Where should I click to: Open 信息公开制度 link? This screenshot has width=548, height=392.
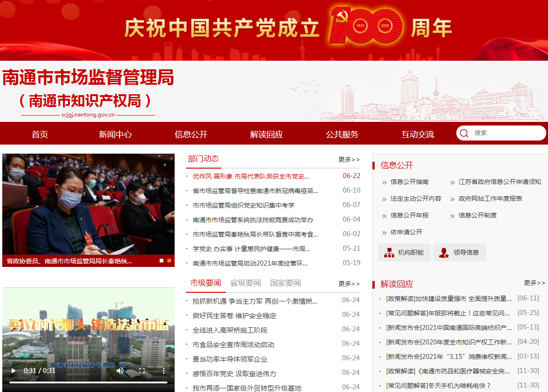(478, 215)
